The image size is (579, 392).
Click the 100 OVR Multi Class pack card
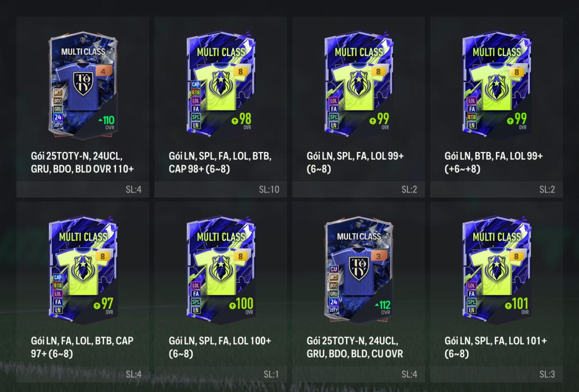point(221,270)
